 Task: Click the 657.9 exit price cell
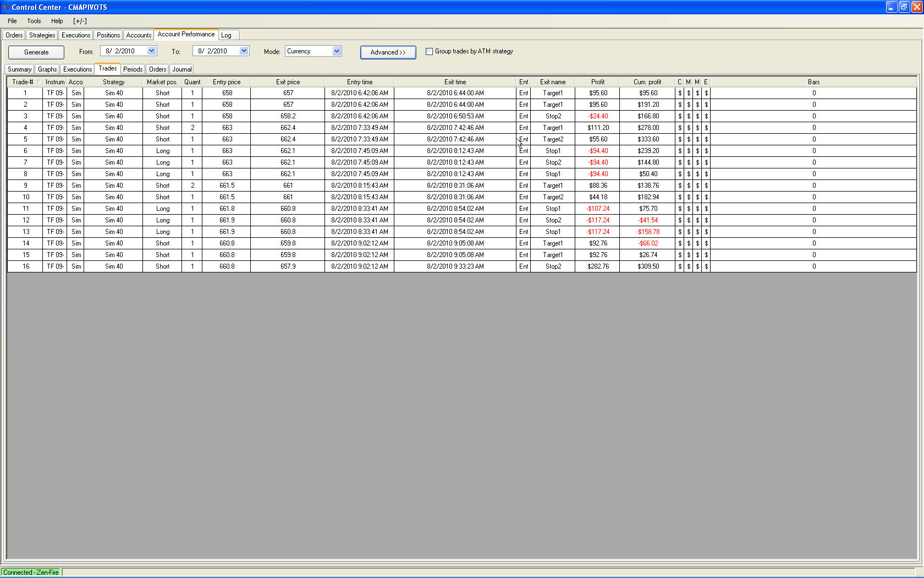point(288,266)
